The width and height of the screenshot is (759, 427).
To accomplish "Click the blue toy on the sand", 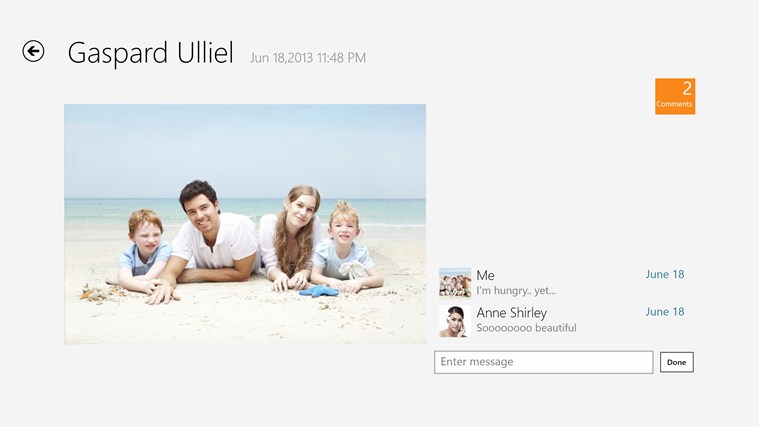I will pos(319,291).
